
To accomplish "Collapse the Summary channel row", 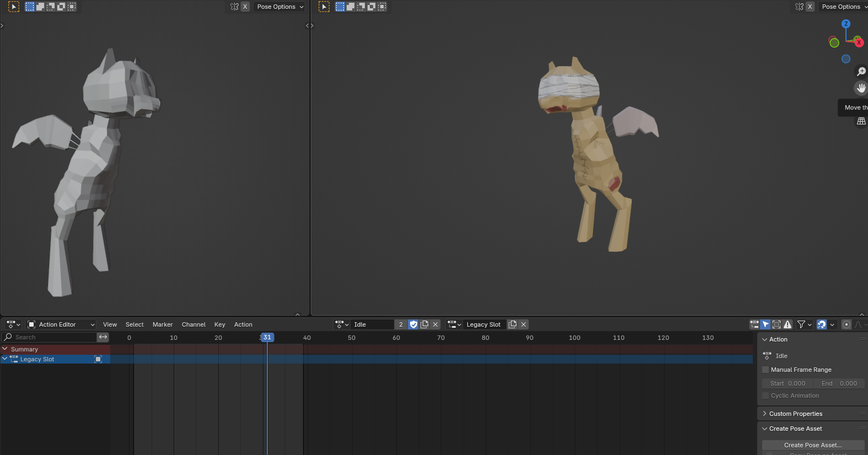I will (5, 349).
